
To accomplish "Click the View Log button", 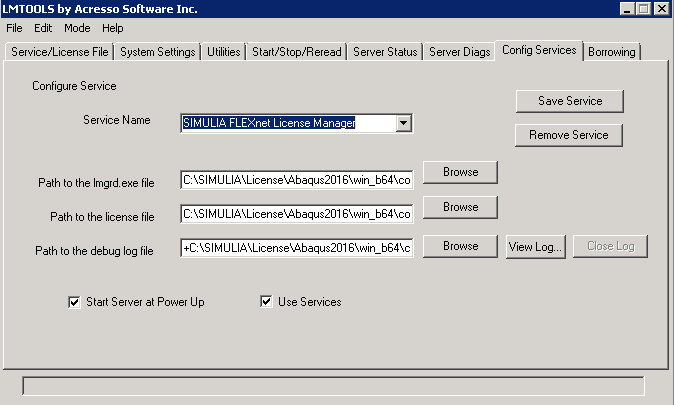I will click(x=536, y=246).
